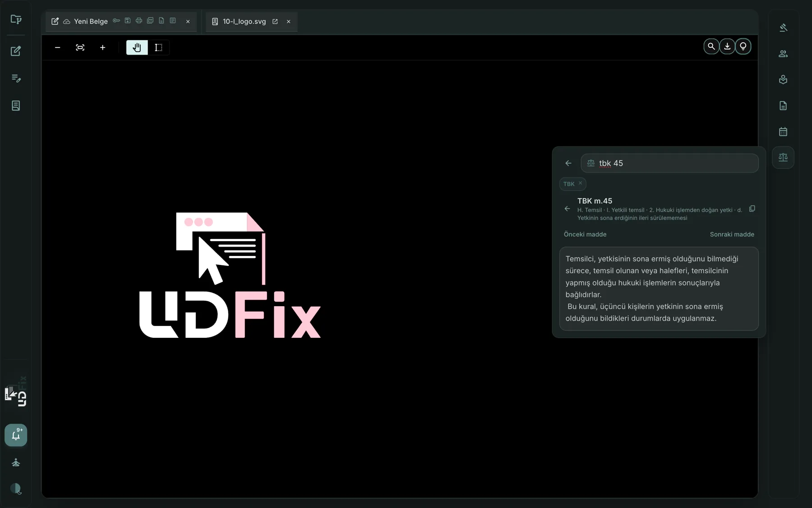Viewport: 812px width, 508px height.
Task: Open the calendar in right sidebar
Action: point(783,132)
